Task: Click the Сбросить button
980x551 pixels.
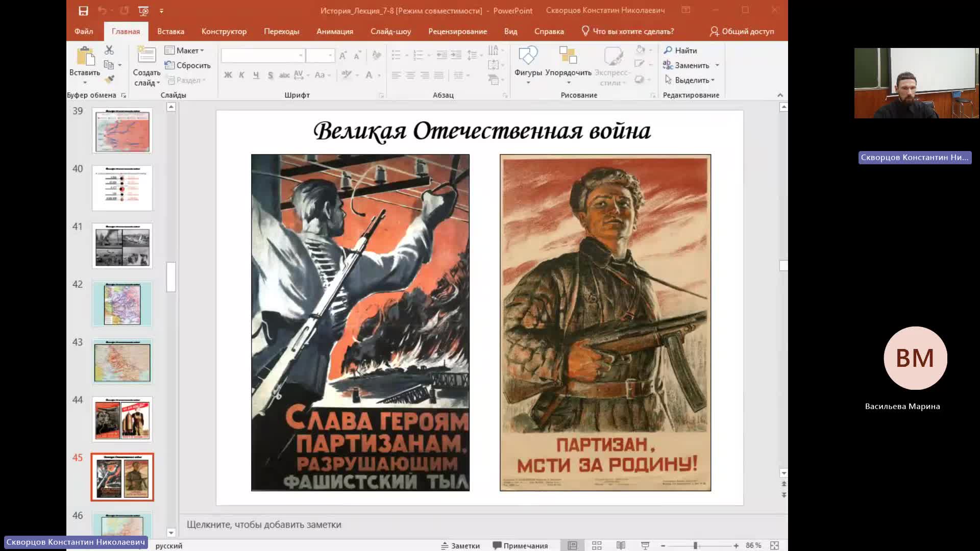Action: click(187, 65)
